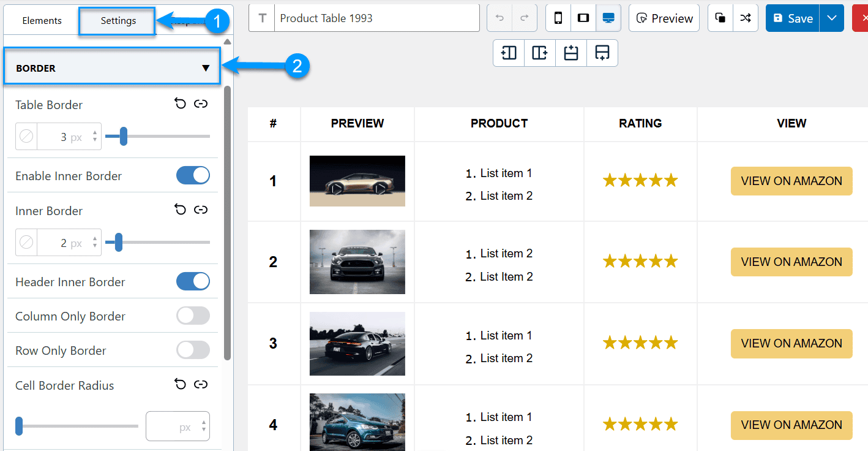Click link icon next to Inner Border
The height and width of the screenshot is (451, 868).
coord(201,210)
